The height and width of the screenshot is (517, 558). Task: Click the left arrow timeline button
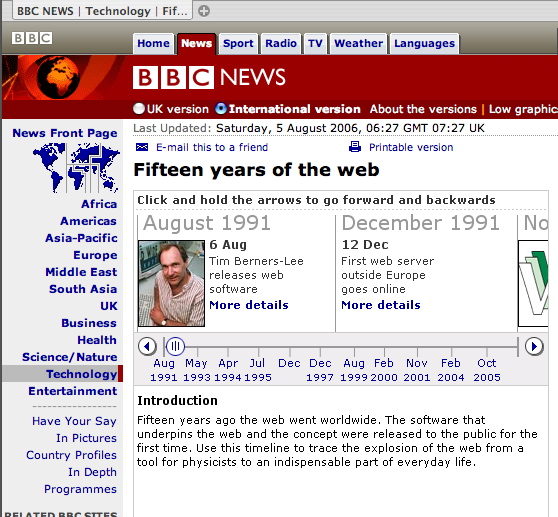(x=147, y=346)
